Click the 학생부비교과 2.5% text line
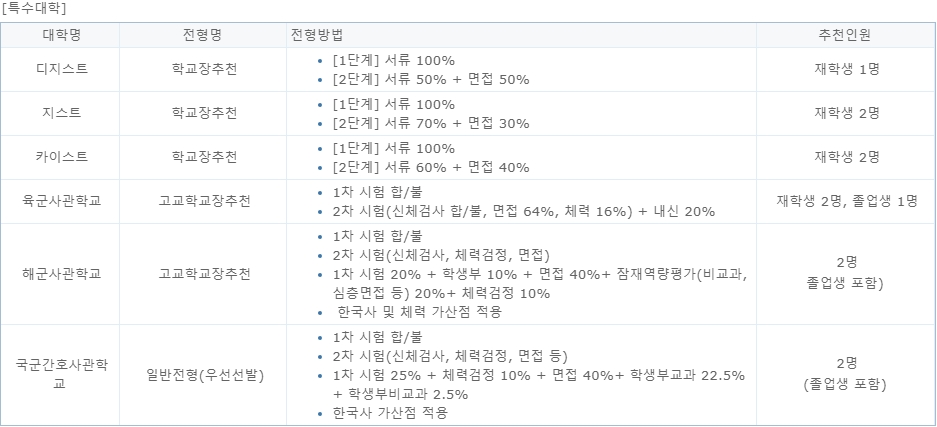Screen dimensions: 937x427 (x=400, y=395)
